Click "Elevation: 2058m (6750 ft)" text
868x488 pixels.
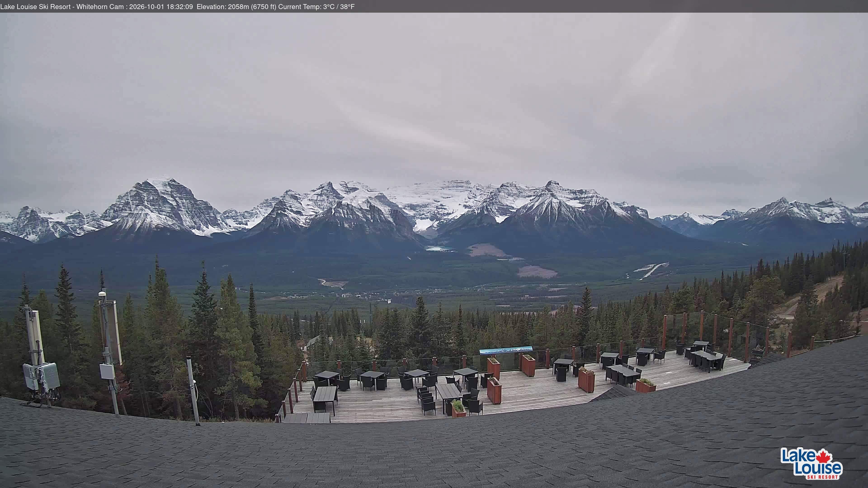(x=236, y=7)
